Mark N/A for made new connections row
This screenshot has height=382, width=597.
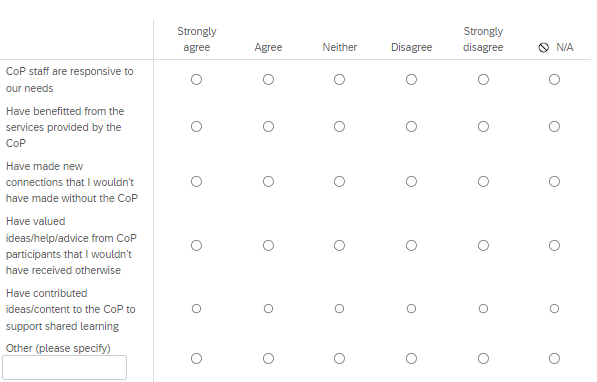coord(554,182)
